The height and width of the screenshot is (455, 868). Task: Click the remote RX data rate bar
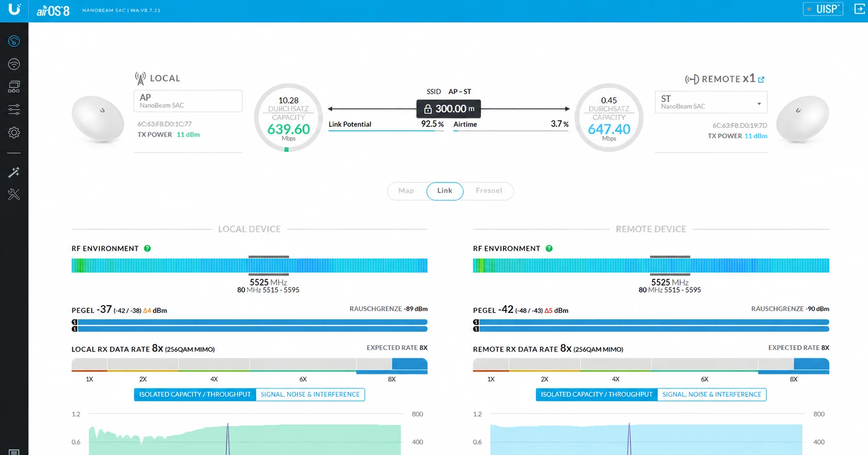651,365
